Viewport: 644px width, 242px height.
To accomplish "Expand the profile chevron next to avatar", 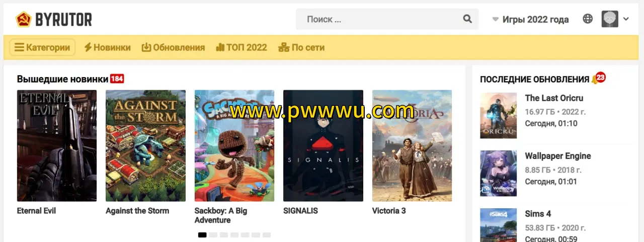I will pyautogui.click(x=626, y=19).
